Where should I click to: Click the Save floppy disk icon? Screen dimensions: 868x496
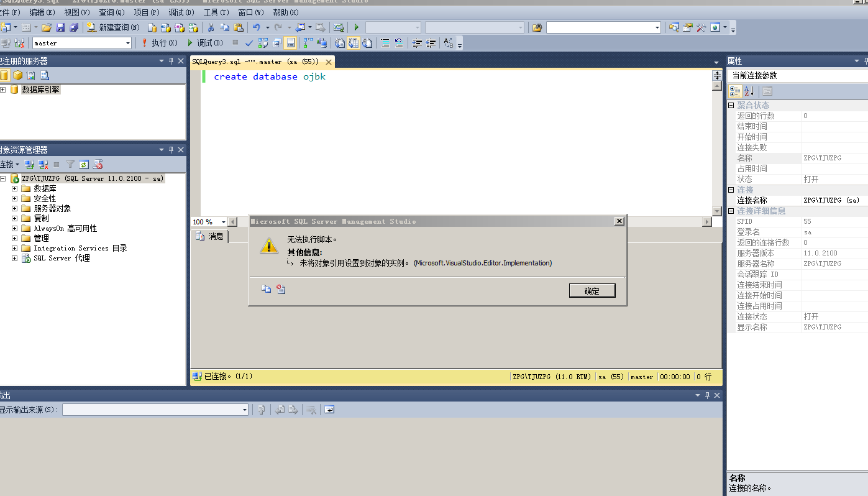pos(60,27)
